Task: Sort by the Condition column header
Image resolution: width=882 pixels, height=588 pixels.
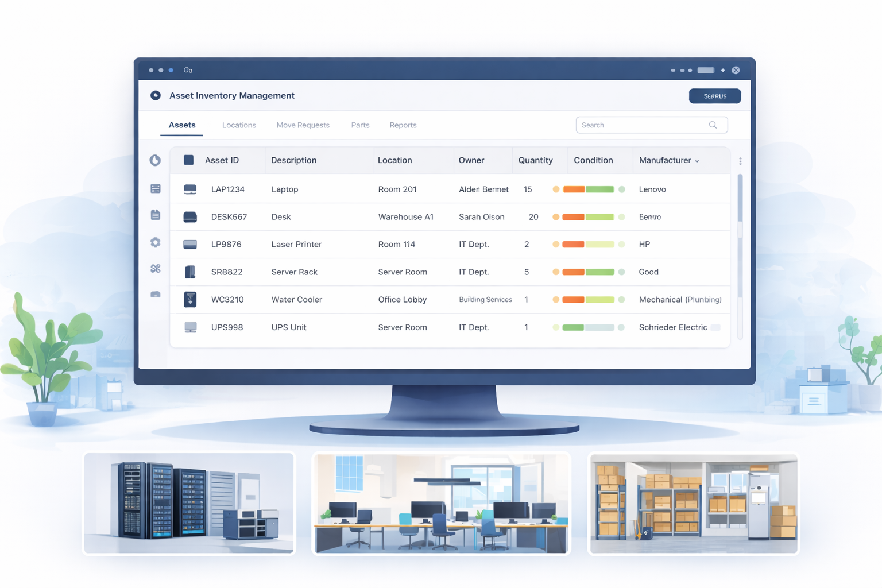Action: click(593, 160)
